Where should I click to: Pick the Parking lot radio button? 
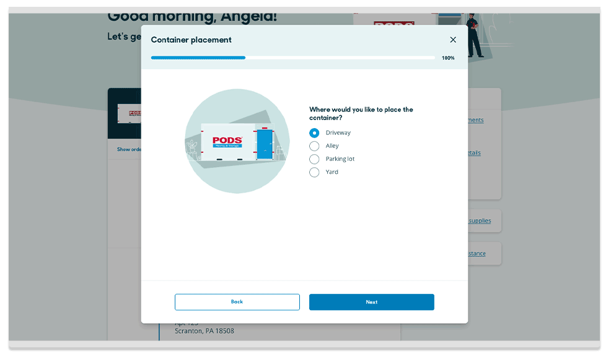(x=314, y=159)
